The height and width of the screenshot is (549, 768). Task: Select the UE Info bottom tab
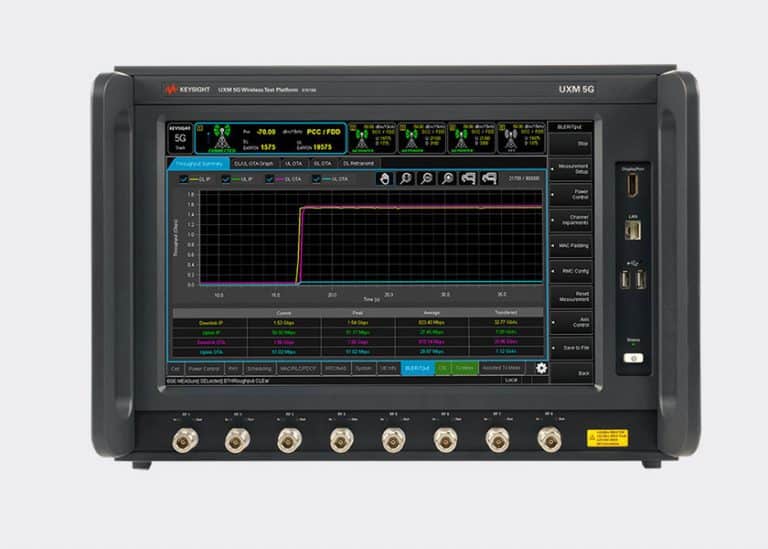point(388,368)
